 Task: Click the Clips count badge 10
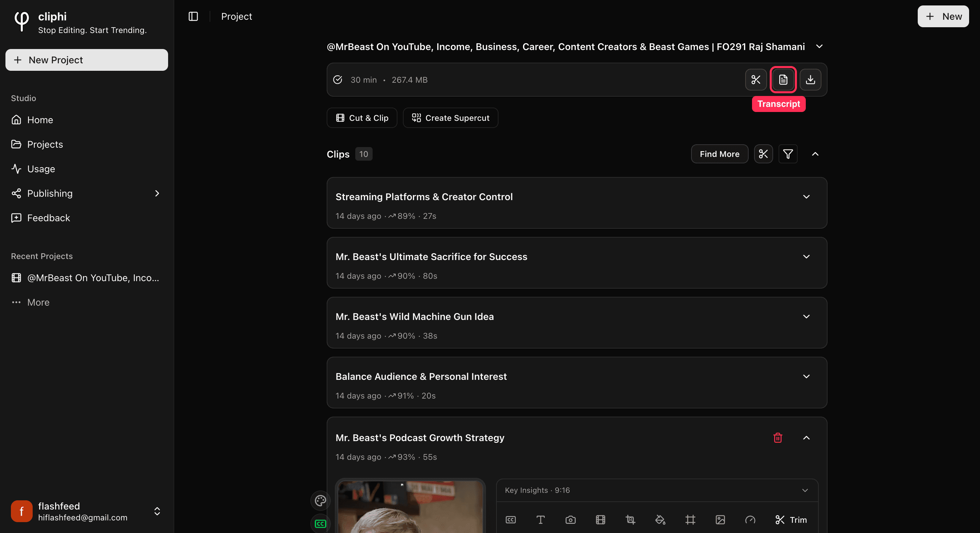point(364,154)
